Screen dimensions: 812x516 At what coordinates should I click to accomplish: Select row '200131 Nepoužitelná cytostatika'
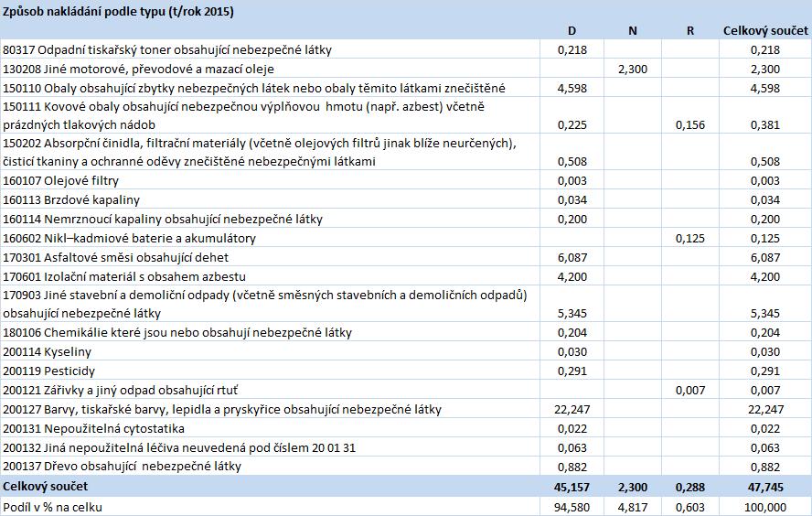[406, 428]
